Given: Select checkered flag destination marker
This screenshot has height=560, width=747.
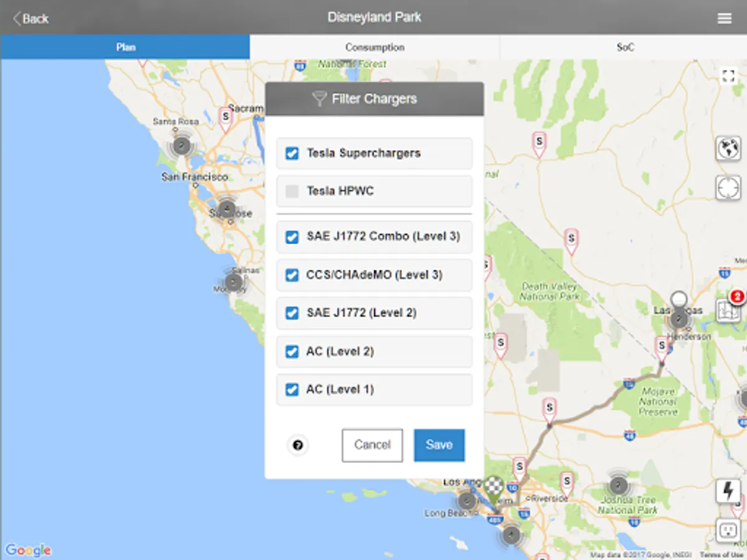Looking at the screenshot, I should (494, 490).
